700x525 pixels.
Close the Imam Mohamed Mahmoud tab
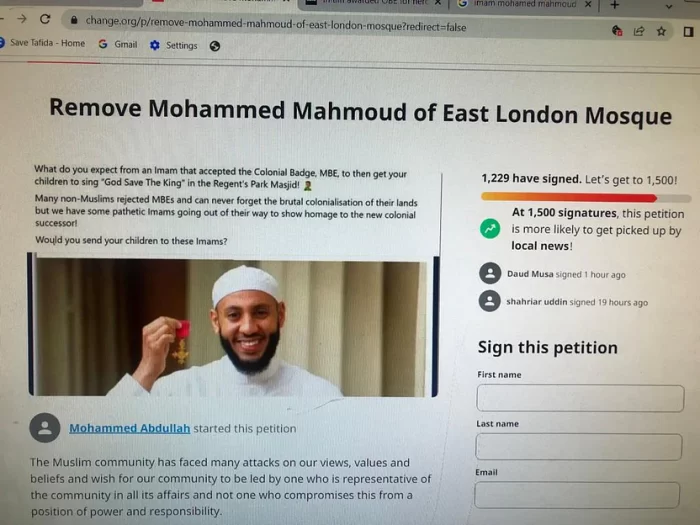pos(587,5)
